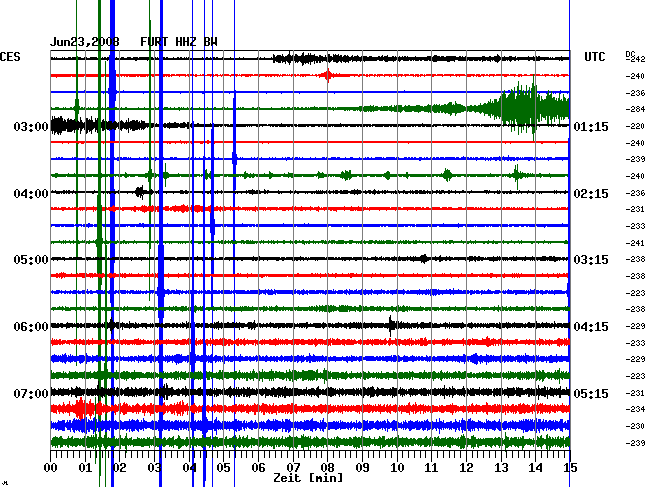Select the 05:00 CES time label
The width and height of the screenshot is (650, 494).
31,260
